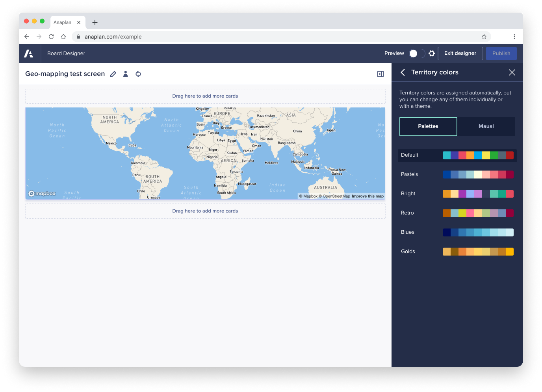Toggle the Preview switch
Screen dimensions: 542x392
(x=417, y=54)
